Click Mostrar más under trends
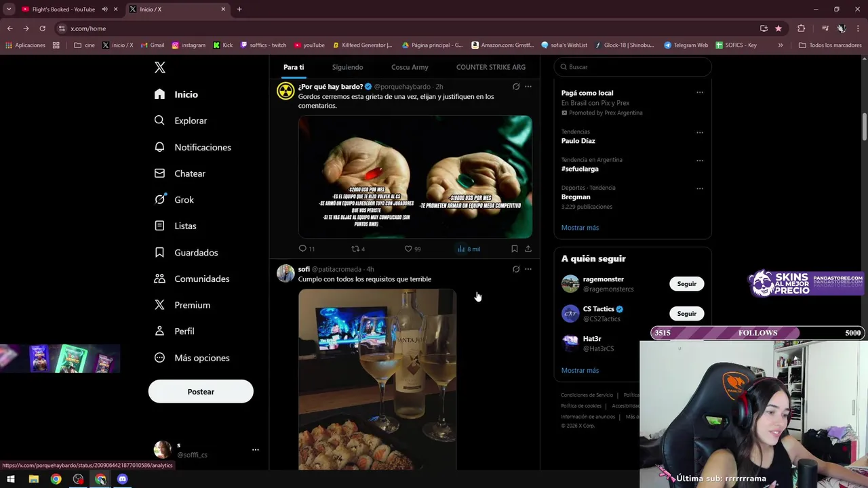Viewport: 868px width, 488px height. click(x=580, y=228)
